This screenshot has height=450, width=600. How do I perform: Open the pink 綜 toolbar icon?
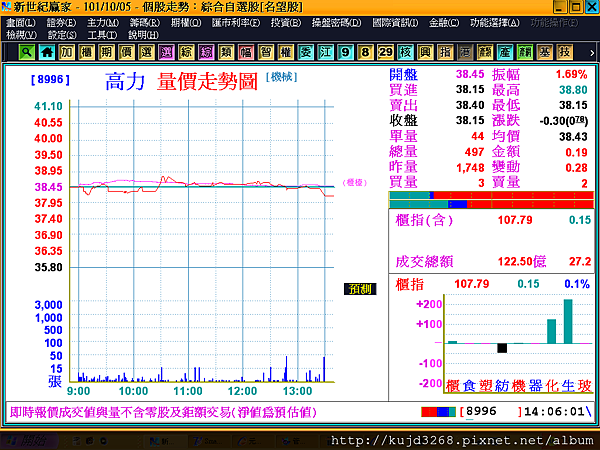tap(206, 52)
